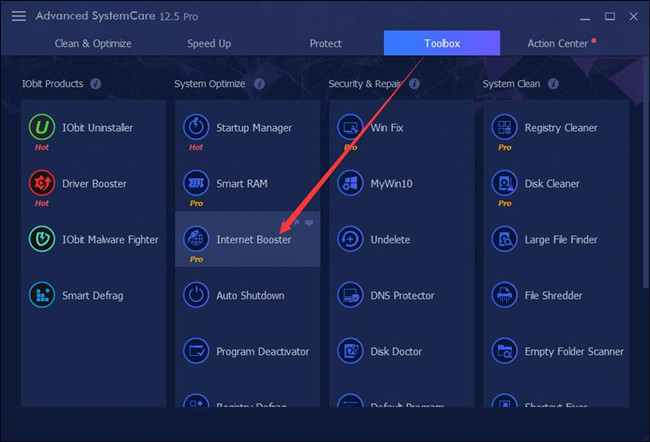The width and height of the screenshot is (650, 442).
Task: Open Smart RAM label
Action: 242,184
